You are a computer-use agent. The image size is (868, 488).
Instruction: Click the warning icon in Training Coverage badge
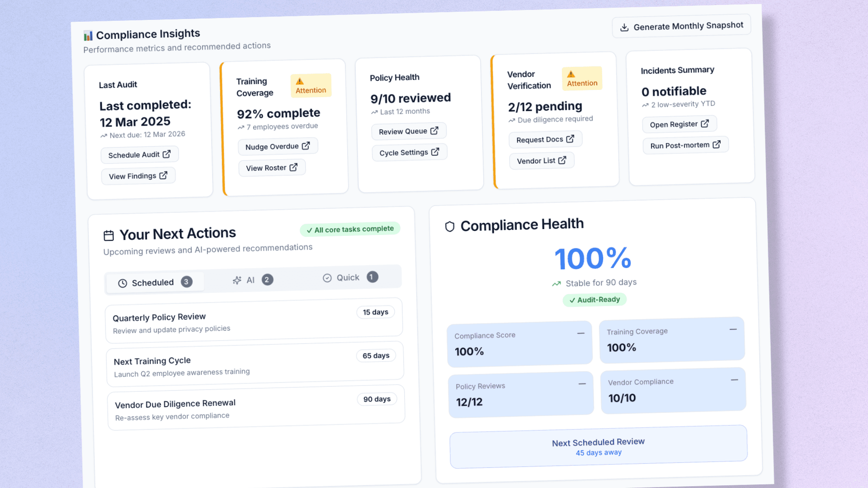(x=299, y=81)
